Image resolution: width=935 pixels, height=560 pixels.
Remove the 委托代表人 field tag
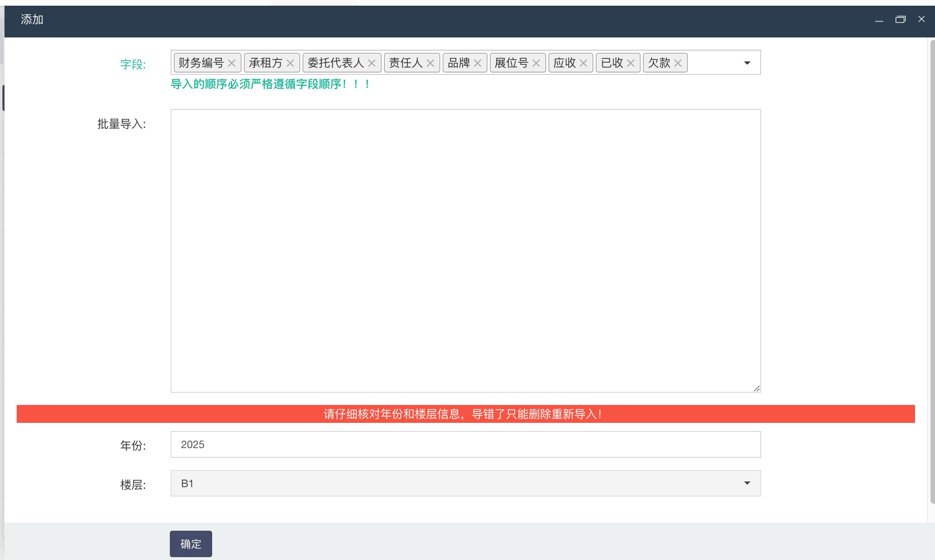click(x=372, y=63)
